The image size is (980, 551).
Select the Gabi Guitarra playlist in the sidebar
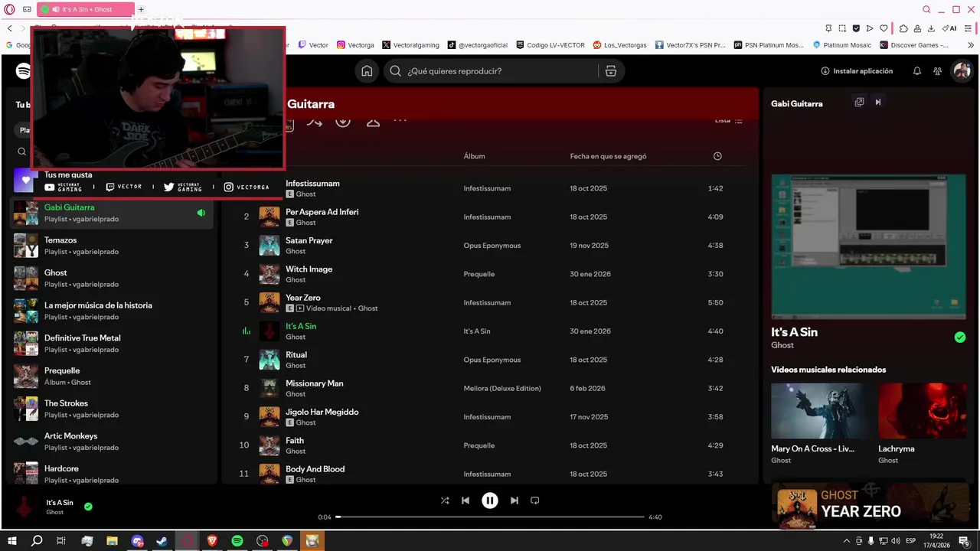[113, 213]
